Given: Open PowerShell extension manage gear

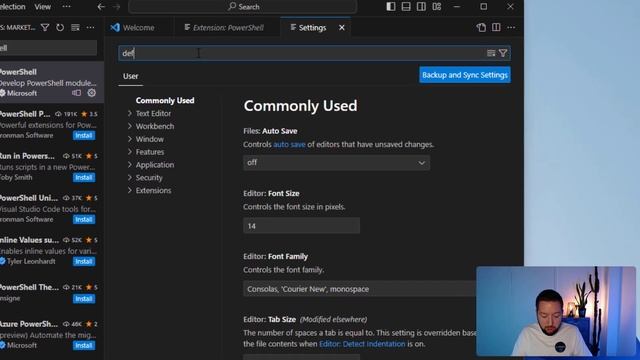Looking at the screenshot, I should click(x=91, y=93).
